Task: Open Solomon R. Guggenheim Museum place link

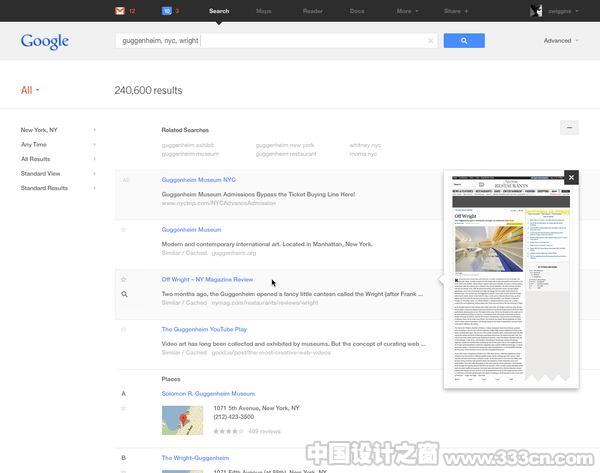Action: coord(208,393)
